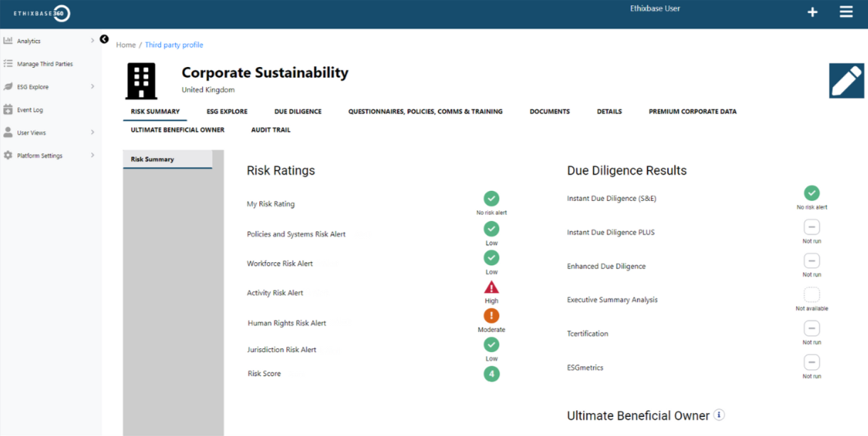The height and width of the screenshot is (436, 868).
Task: Click the Event Log sidebar item
Action: click(x=30, y=110)
